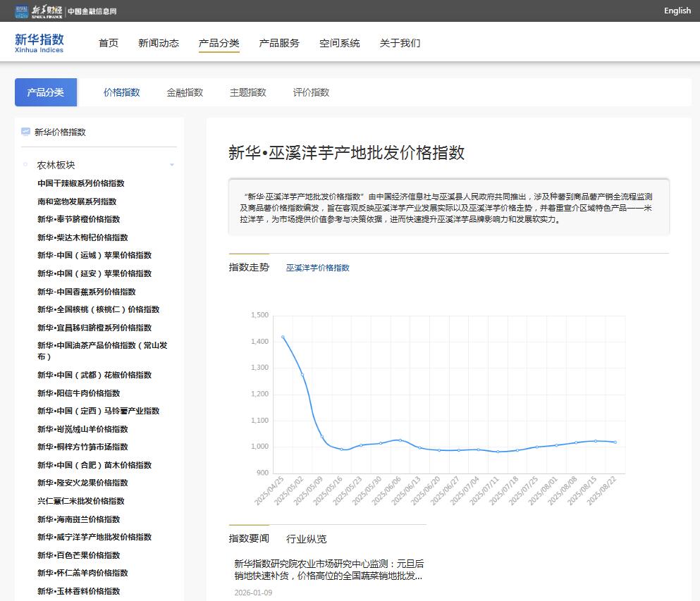Open the news article dated 2026-01-09
The height and width of the screenshot is (601, 700).
[x=328, y=569]
